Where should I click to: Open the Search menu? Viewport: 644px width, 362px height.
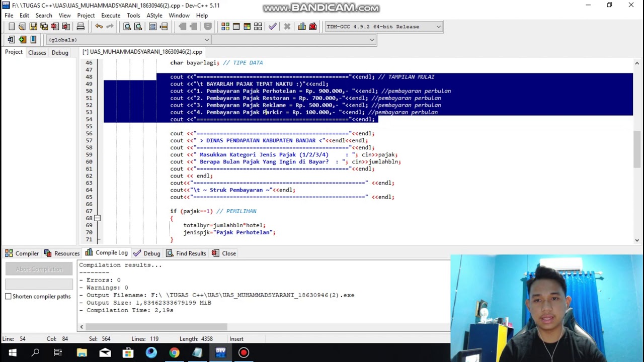coord(44,16)
